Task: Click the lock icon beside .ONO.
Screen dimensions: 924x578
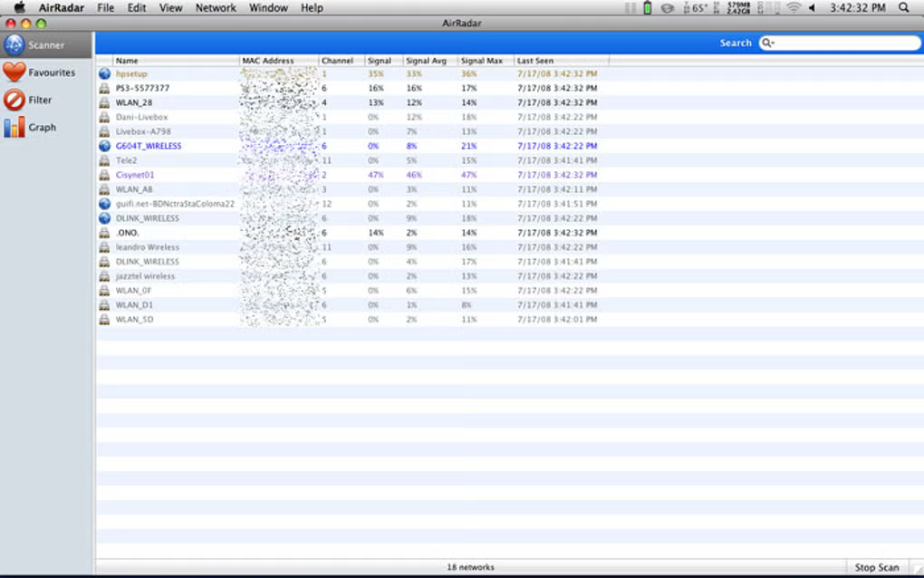Action: click(104, 233)
